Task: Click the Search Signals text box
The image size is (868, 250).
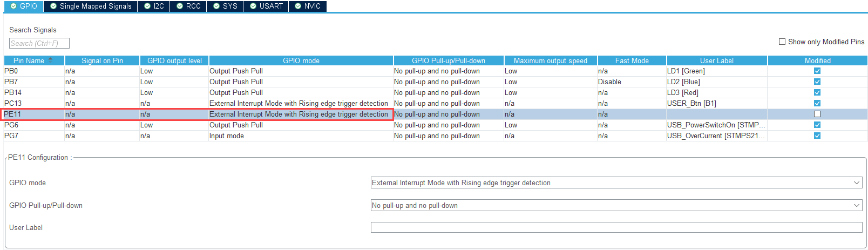Action: [x=39, y=43]
